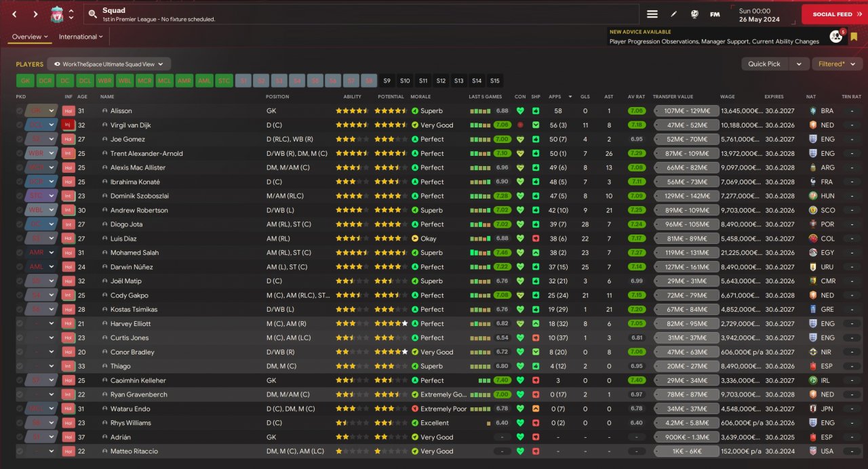The image size is (868, 469).
Task: Open Conor Bradley's picked position dropdown
Action: (51, 352)
